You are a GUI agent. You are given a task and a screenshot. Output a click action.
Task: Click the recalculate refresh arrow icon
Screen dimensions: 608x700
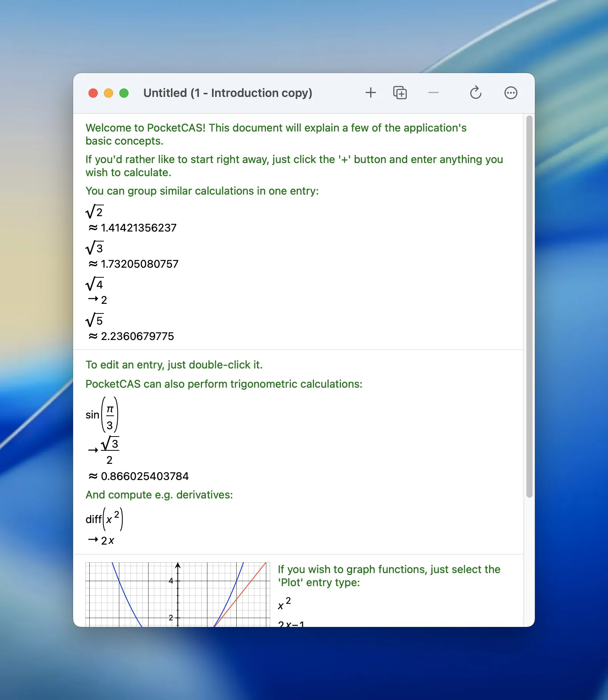[476, 93]
